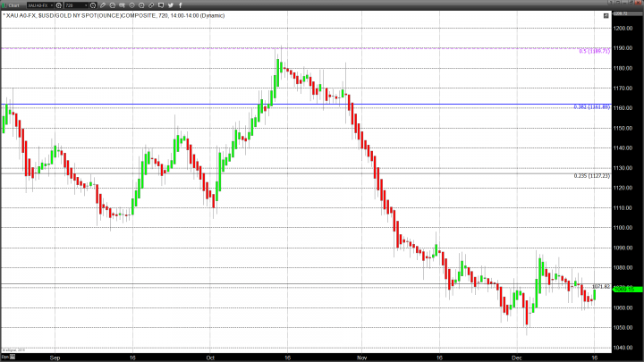
Task: Click the 1200.00 price axis label
Action: pyautogui.click(x=623, y=29)
